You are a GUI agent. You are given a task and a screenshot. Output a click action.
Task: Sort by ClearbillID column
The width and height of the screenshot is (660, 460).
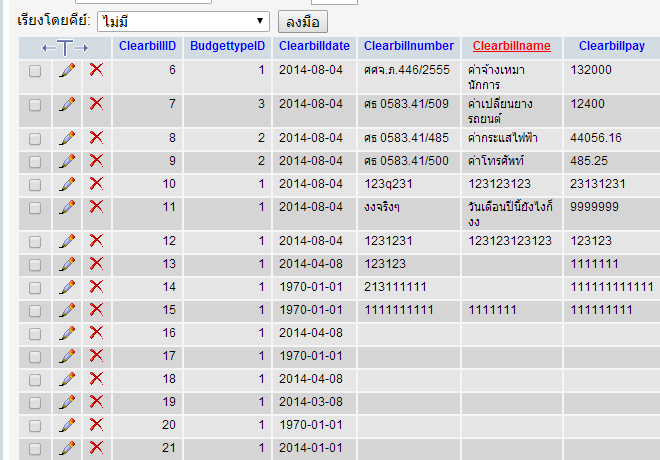pos(147,46)
